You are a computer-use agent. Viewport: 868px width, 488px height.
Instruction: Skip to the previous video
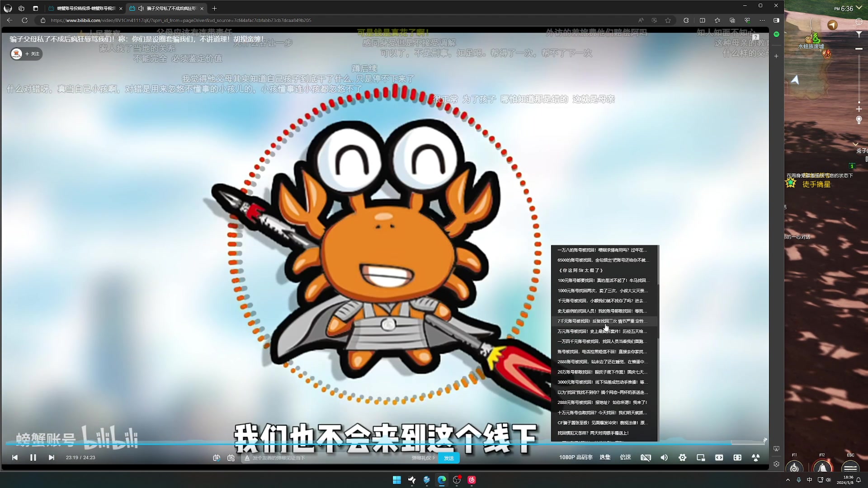15,458
